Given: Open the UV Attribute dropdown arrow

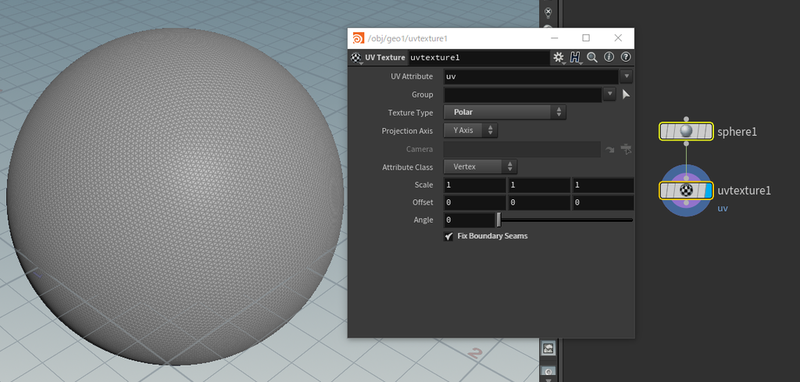Looking at the screenshot, I should tap(626, 77).
